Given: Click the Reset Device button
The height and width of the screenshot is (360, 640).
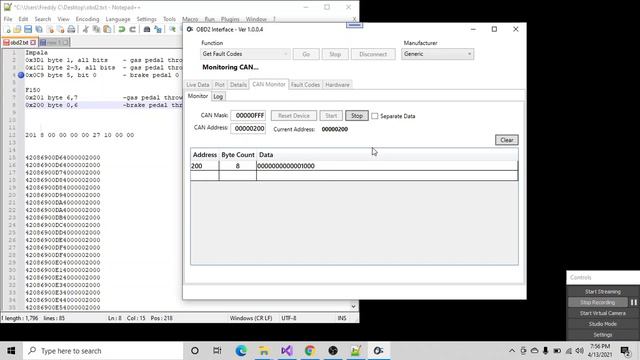Looking at the screenshot, I should [293, 116].
